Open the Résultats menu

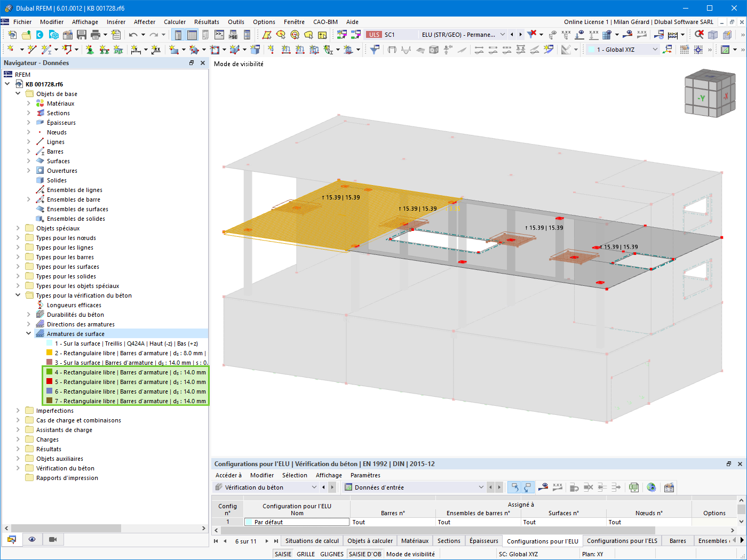click(x=206, y=22)
